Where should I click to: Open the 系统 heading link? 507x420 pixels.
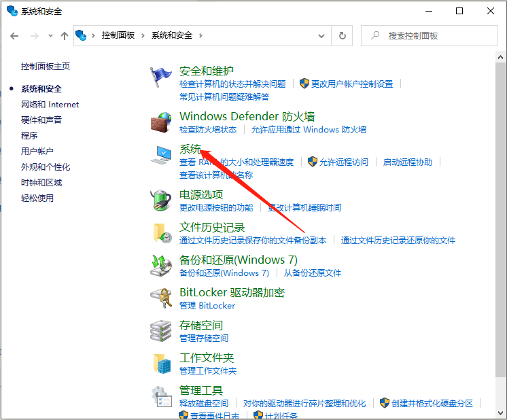pos(190,149)
